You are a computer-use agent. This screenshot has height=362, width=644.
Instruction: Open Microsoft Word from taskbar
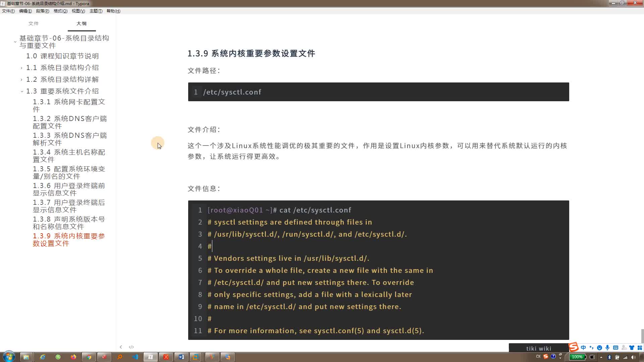[181, 357]
